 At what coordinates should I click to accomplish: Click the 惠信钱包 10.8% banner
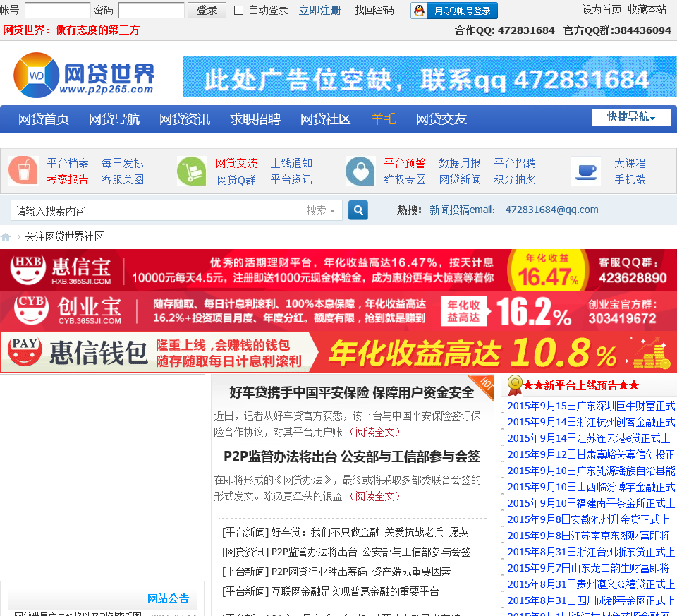pos(338,352)
